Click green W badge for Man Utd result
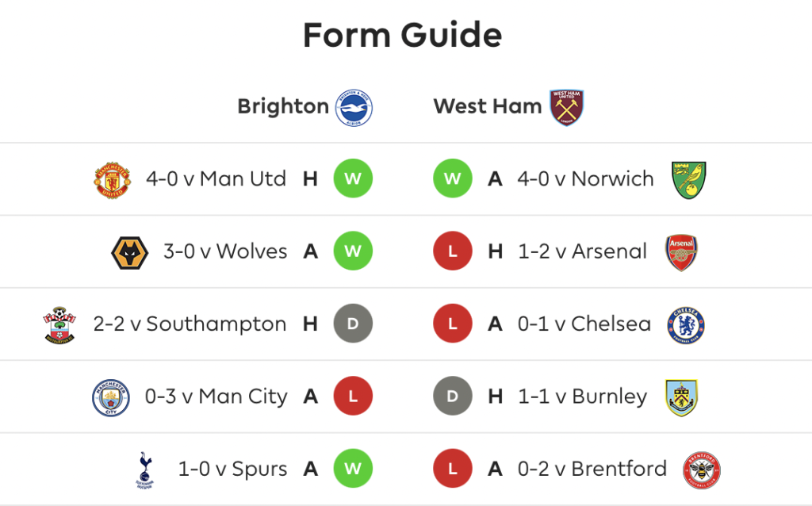 pos(353,178)
